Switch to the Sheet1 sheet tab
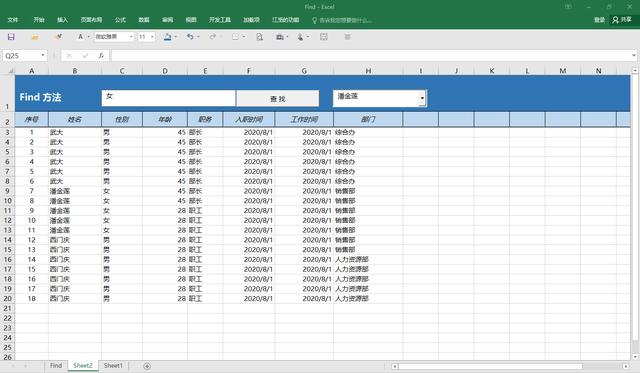Viewport: 640px width, 373px height. tap(113, 366)
